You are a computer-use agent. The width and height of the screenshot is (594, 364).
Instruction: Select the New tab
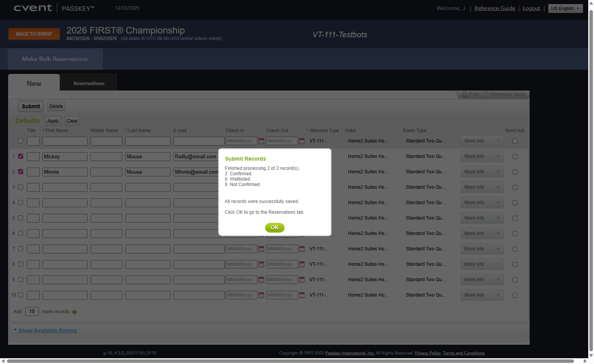coord(34,83)
